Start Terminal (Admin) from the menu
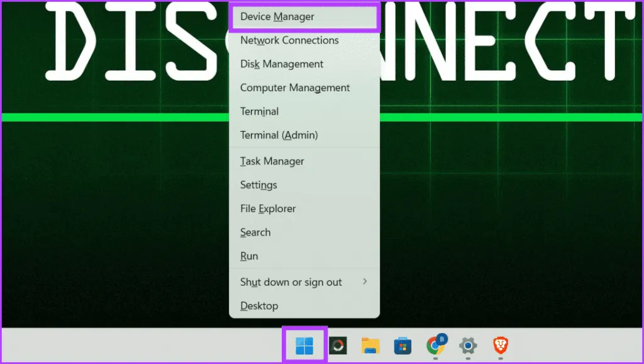644x364 pixels. (x=279, y=135)
